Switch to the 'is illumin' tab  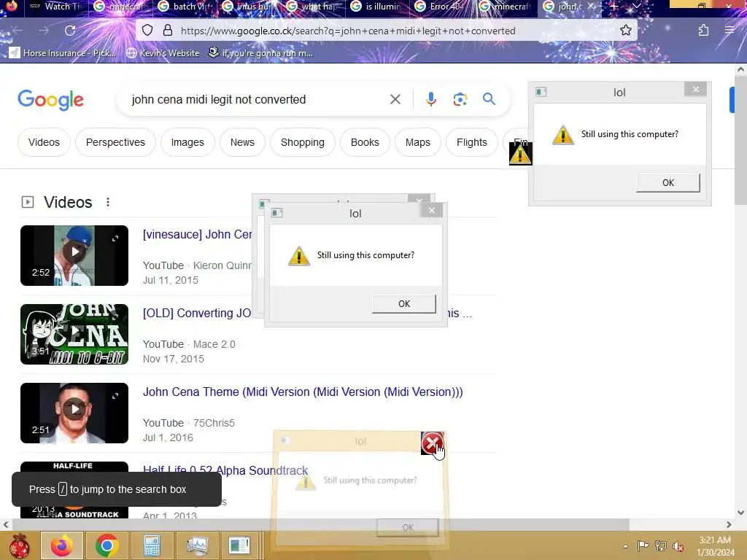tap(376, 6)
